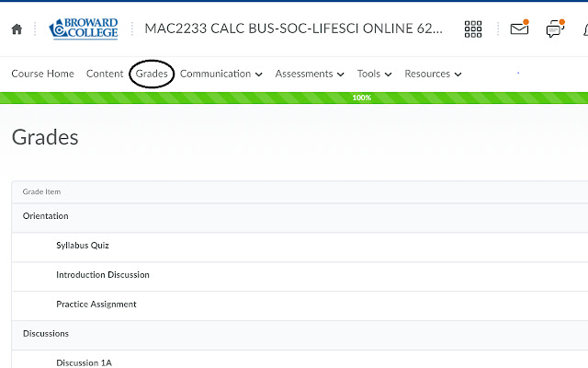Click the Introduction Discussion grade row
Screen dimensions: 588x368
click(102, 275)
